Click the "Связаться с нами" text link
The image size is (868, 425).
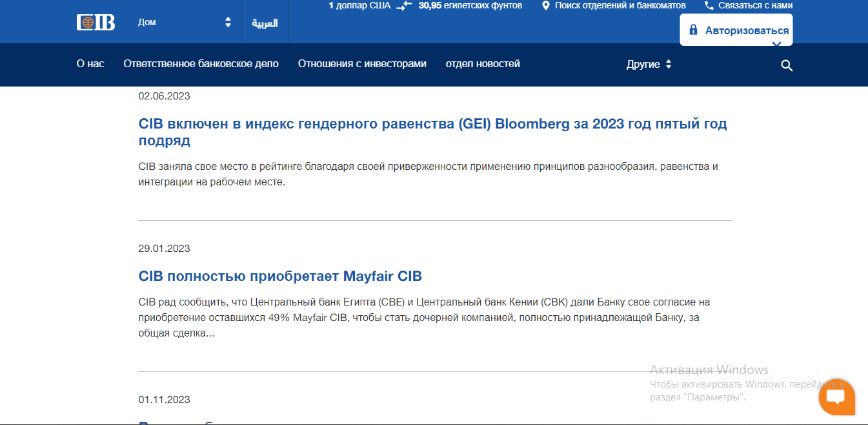click(755, 6)
